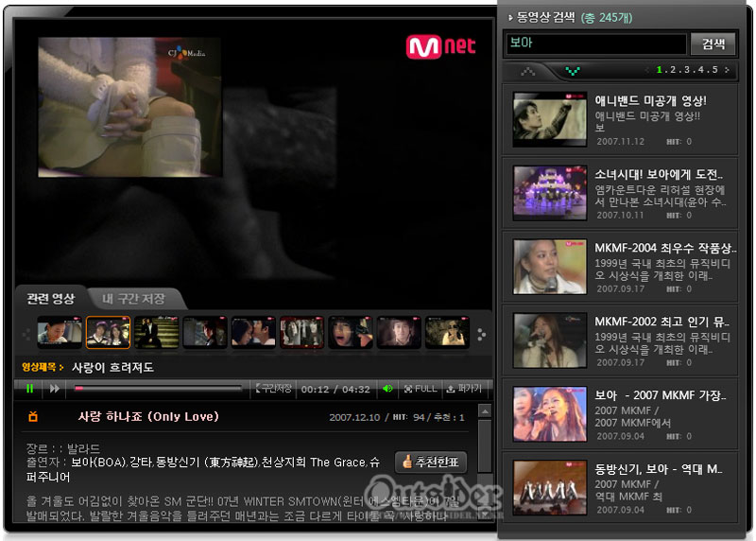Click the description panel scrollbar thumb
This screenshot has width=756, height=541.
pyautogui.click(x=485, y=445)
